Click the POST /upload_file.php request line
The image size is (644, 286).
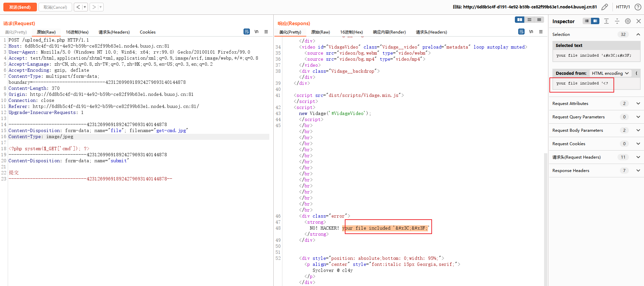tap(49, 40)
